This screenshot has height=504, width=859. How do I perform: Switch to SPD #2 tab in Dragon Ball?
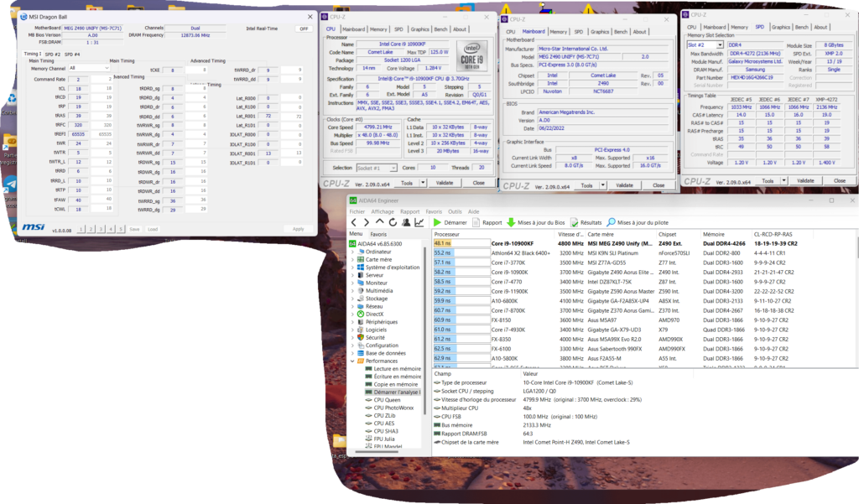(x=53, y=55)
